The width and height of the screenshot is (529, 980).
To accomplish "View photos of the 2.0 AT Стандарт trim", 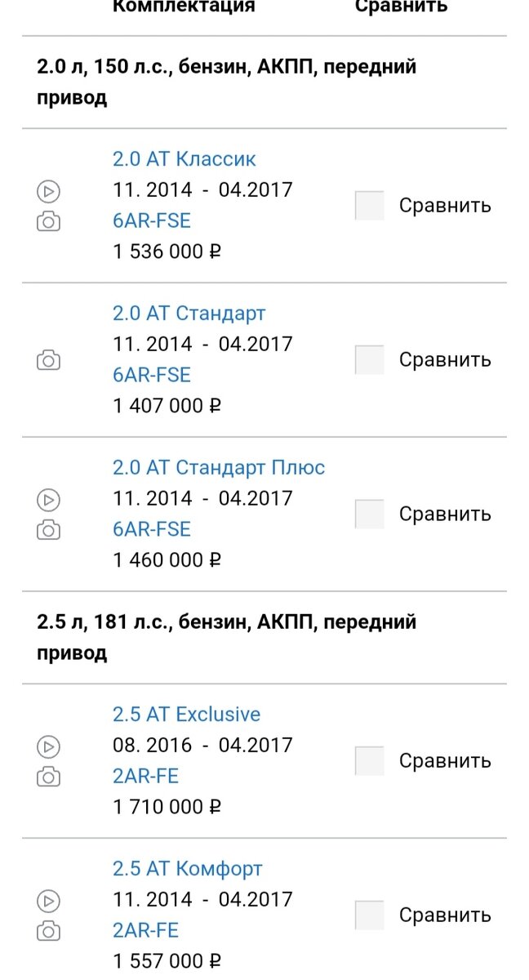I will (x=48, y=359).
